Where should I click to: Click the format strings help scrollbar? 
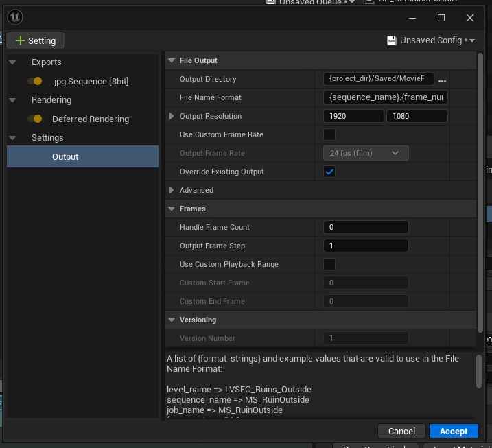(x=478, y=372)
